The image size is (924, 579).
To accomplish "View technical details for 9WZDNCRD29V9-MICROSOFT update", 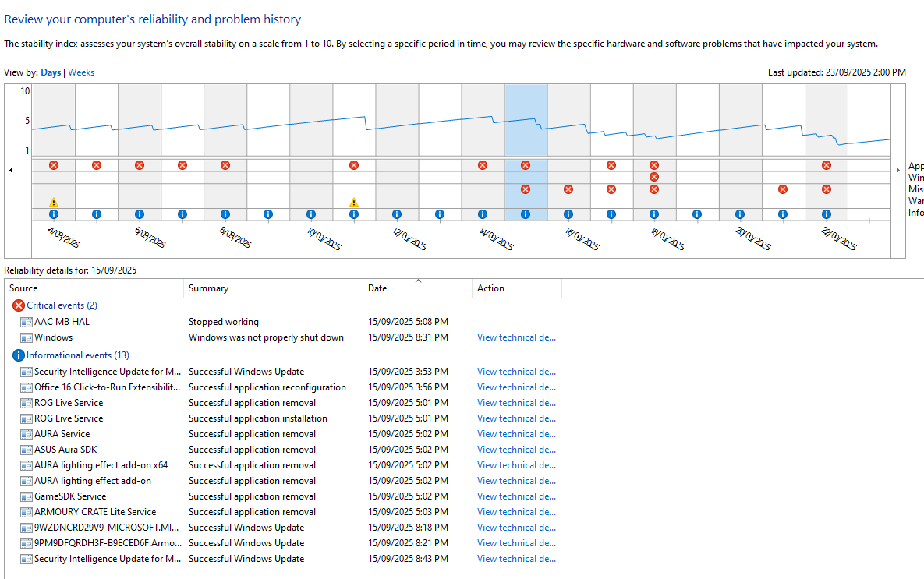I will (516, 528).
